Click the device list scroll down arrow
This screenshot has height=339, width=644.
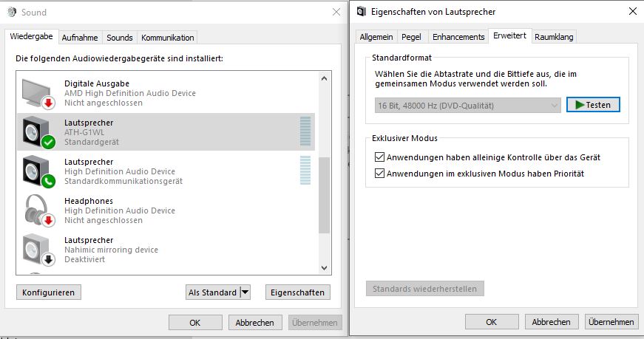324,268
